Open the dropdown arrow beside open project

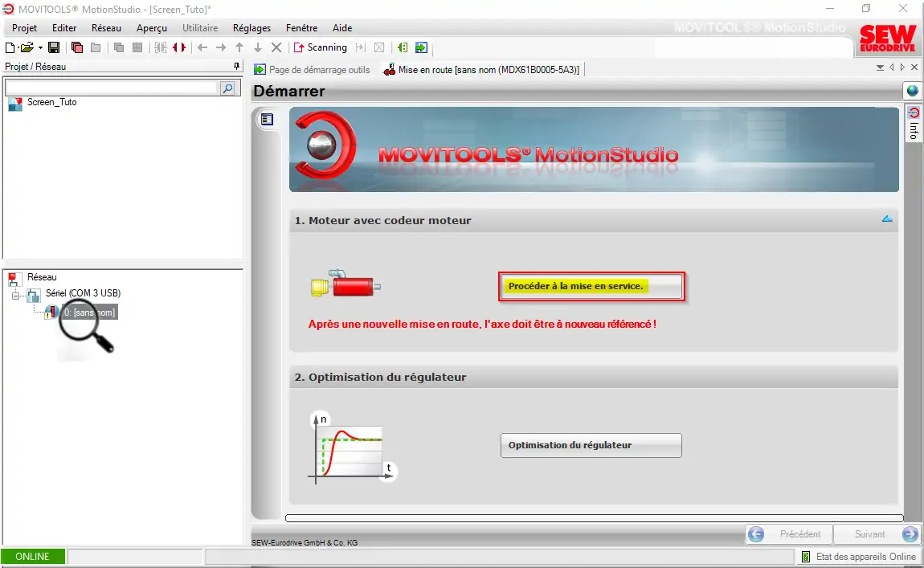[x=40, y=47]
